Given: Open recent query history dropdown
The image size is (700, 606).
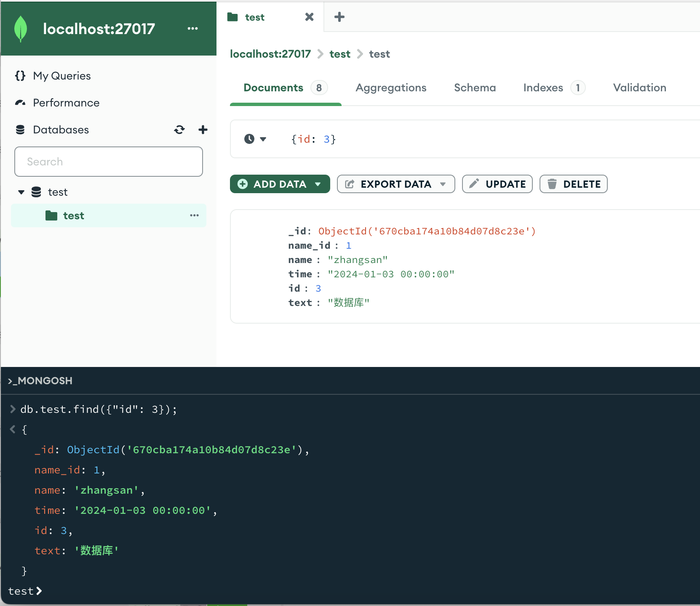Looking at the screenshot, I should coord(255,139).
